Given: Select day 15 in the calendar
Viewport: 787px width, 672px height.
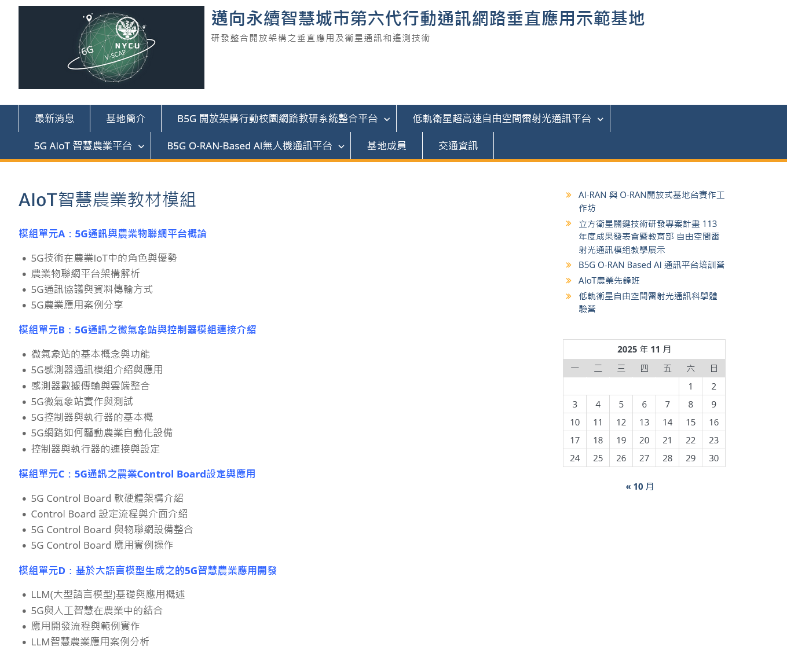Looking at the screenshot, I should [690, 423].
